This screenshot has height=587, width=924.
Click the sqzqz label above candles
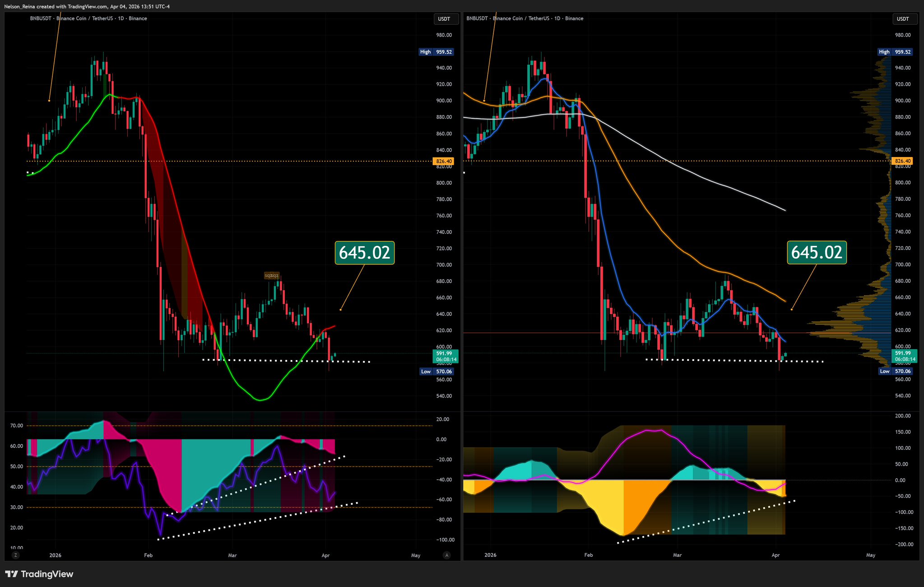click(x=272, y=276)
